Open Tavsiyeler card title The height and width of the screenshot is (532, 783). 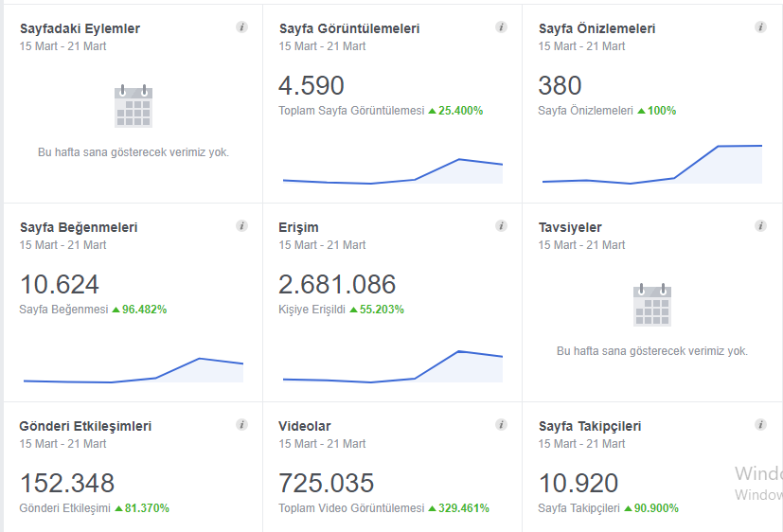(570, 227)
